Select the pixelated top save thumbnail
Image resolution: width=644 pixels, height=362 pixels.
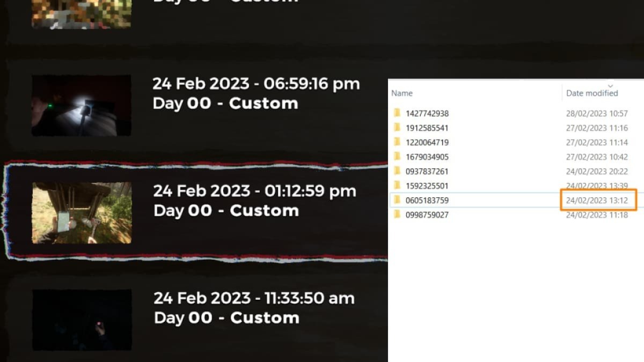click(81, 13)
